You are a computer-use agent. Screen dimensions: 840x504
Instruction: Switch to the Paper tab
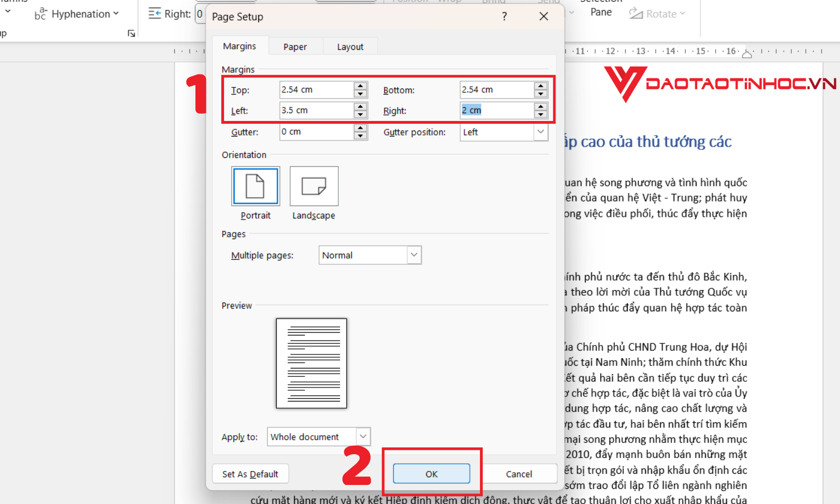tap(295, 47)
